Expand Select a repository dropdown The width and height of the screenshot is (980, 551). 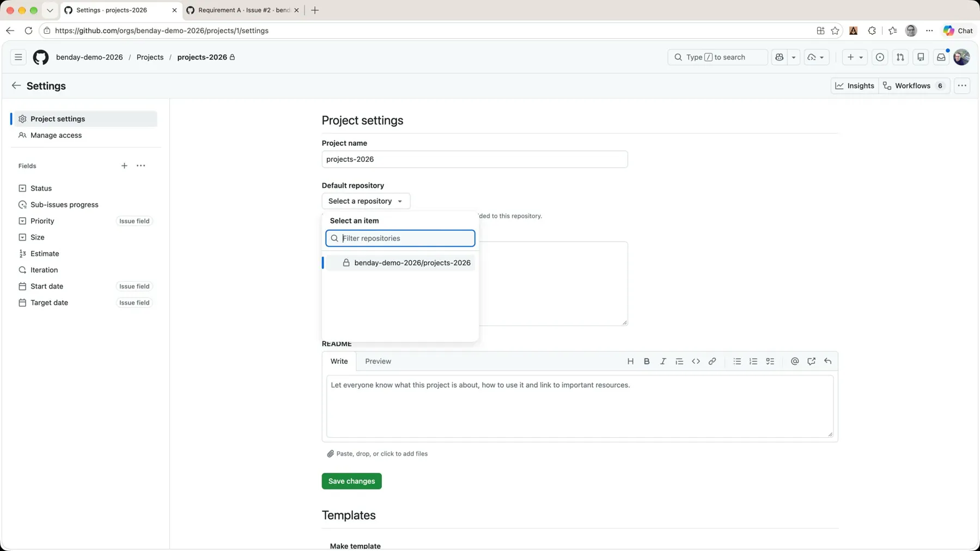point(366,201)
